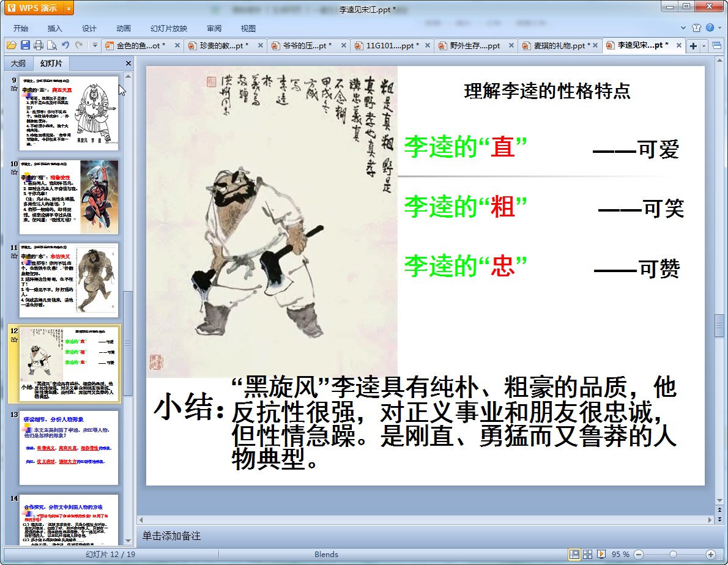Select slide 10 thumbnail
Screen dimensions: 728x565
[69, 197]
